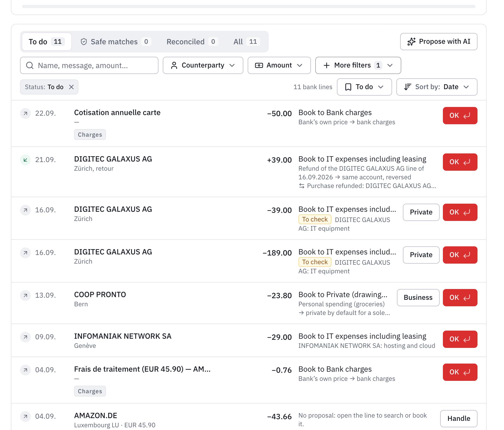Click the sparkle icon in Propose with AI
Image resolution: width=504 pixels, height=430 pixels.
click(x=412, y=42)
